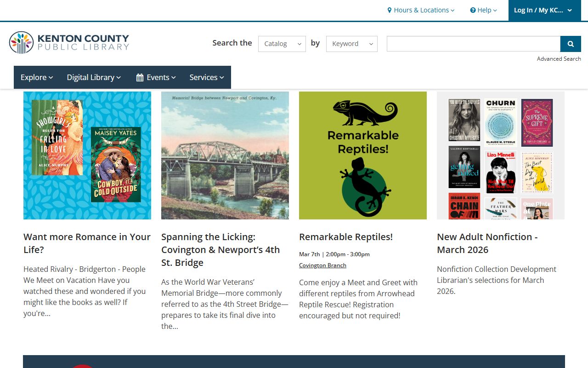Image resolution: width=588 pixels, height=368 pixels.
Task: Open the Explore navigation menu
Action: [x=37, y=77]
